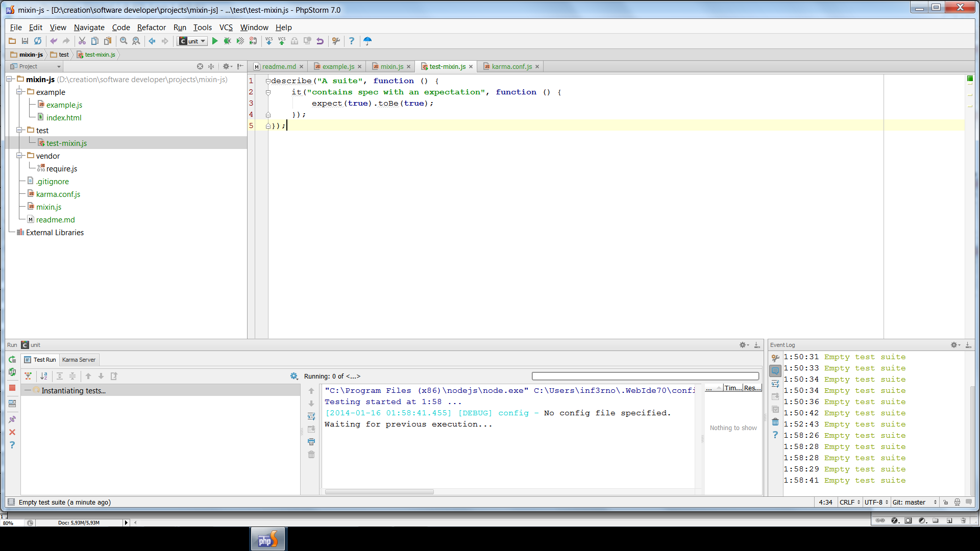Toggle soft-wrap icon in Event Log
The height and width of the screenshot is (551, 980).
(x=775, y=384)
